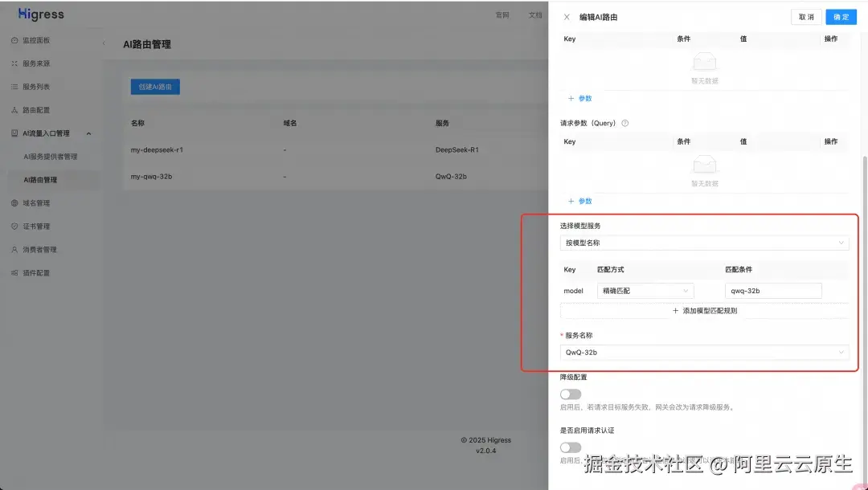This screenshot has width=868, height=490.
Task: Add a Query 参数 row
Action: tap(579, 202)
